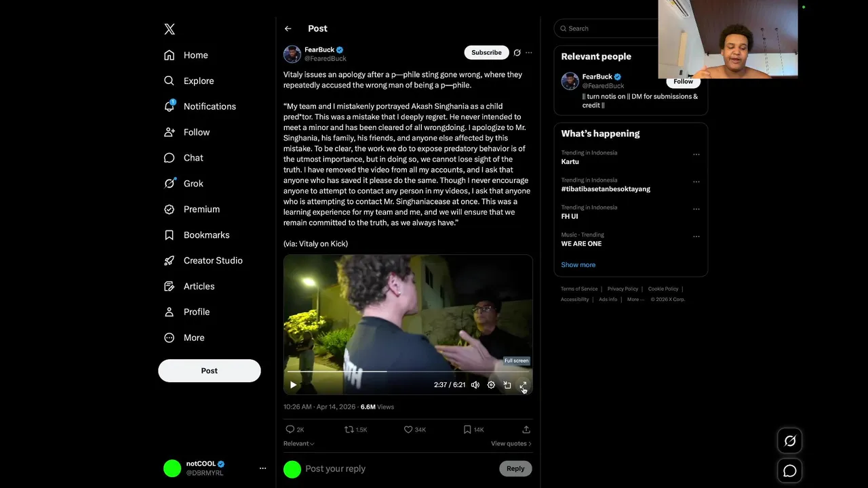
Task: Click the post timestamp 10:26 AM
Action: [x=318, y=407]
